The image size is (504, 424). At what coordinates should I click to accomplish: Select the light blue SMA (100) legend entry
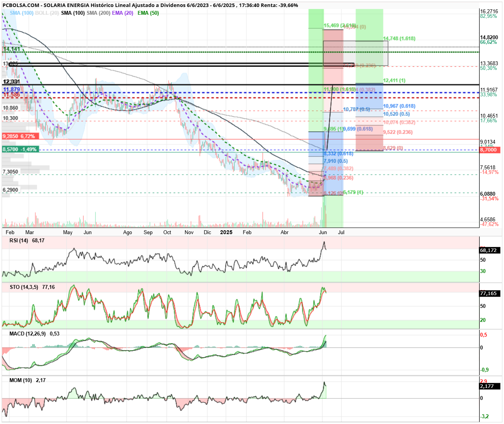[22, 13]
